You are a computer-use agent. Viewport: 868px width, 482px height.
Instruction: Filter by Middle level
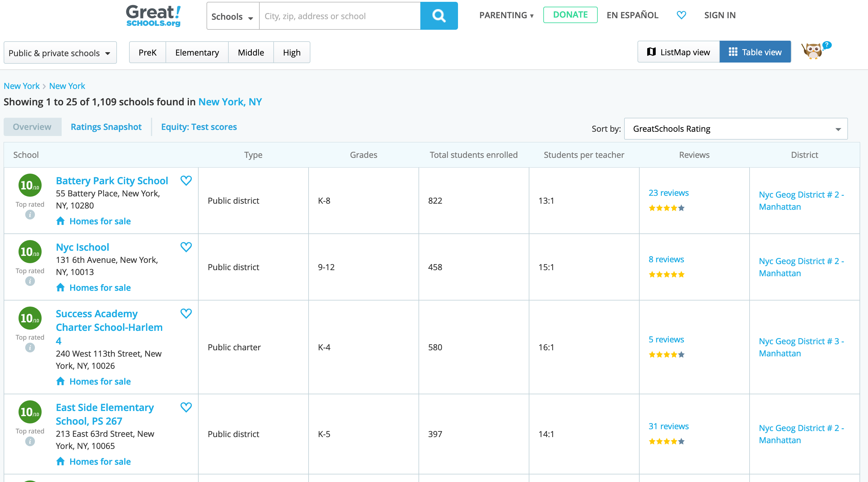click(251, 52)
